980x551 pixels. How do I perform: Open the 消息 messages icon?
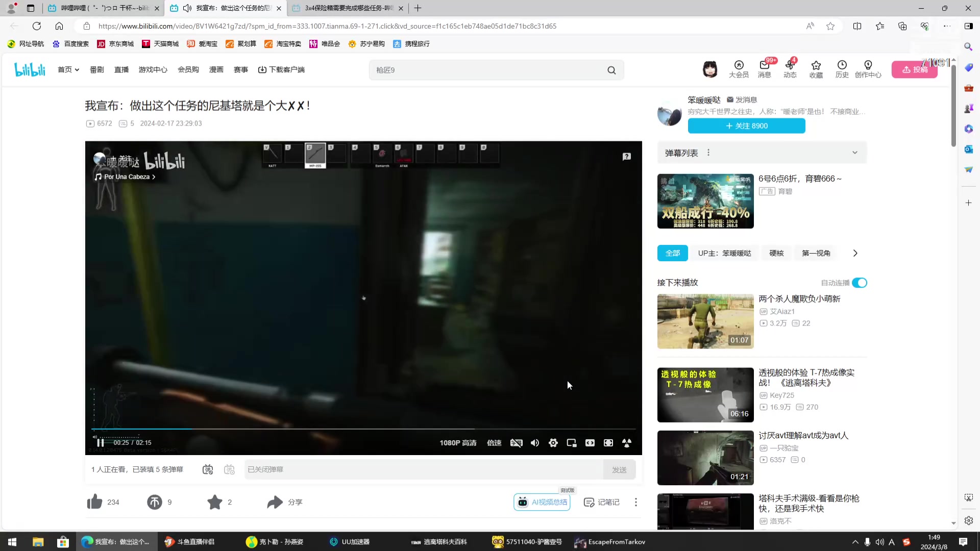[764, 69]
